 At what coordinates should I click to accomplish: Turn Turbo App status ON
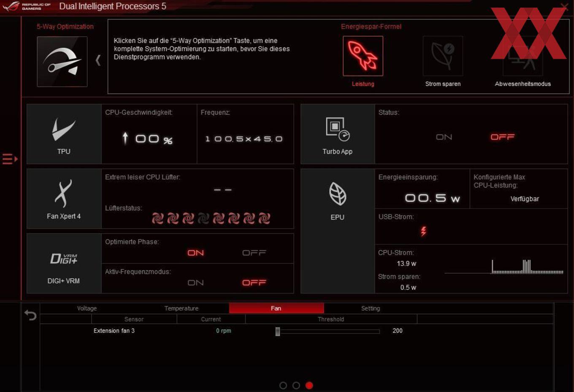click(x=444, y=137)
